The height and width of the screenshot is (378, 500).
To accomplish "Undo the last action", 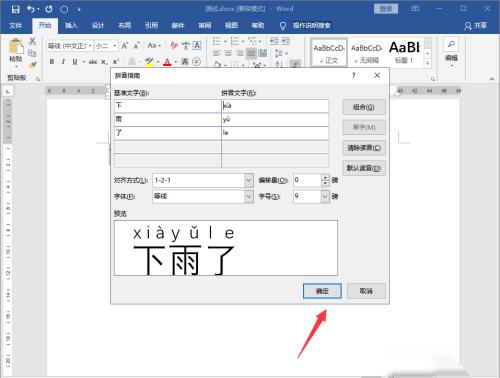I will click(x=31, y=9).
